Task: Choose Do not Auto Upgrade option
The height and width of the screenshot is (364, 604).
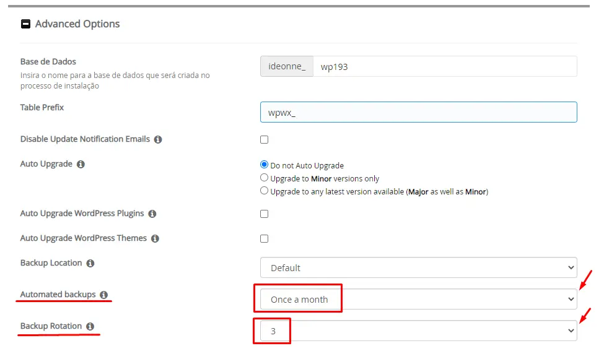Action: pos(264,165)
